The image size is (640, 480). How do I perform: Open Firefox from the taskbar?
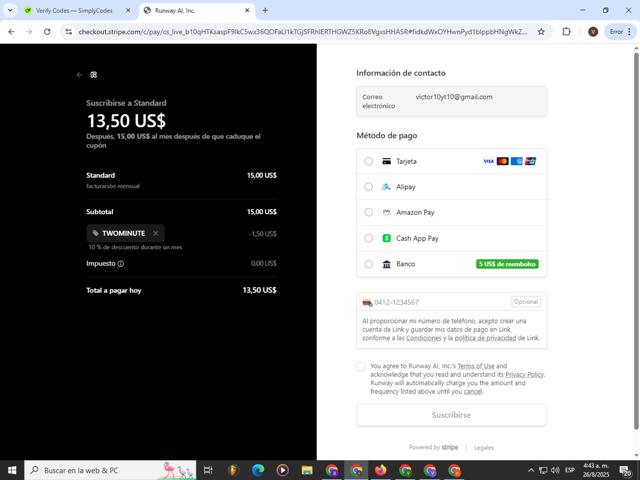(x=380, y=470)
